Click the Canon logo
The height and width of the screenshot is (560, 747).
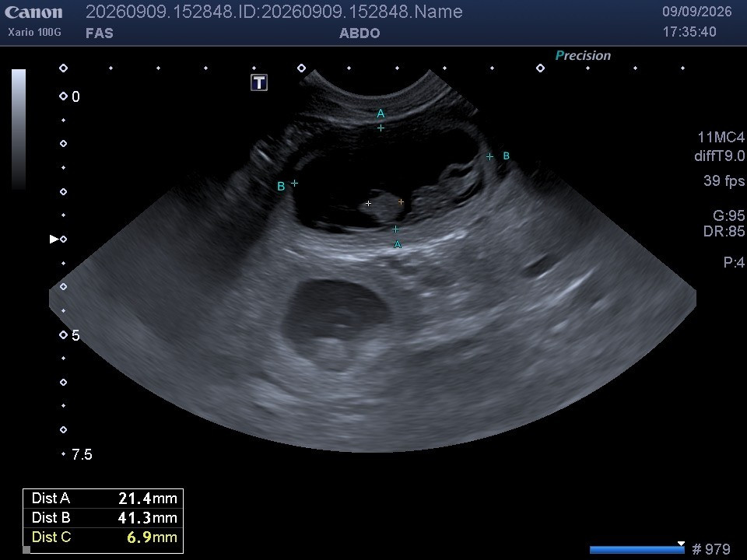click(33, 12)
